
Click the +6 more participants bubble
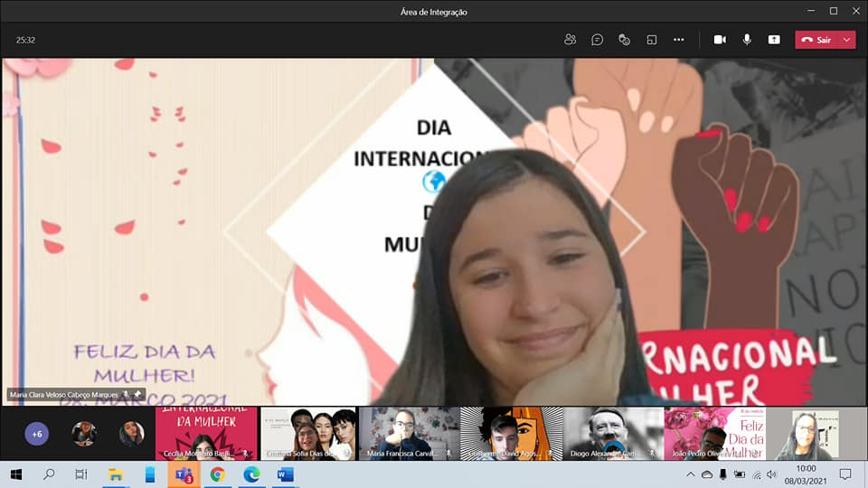37,434
